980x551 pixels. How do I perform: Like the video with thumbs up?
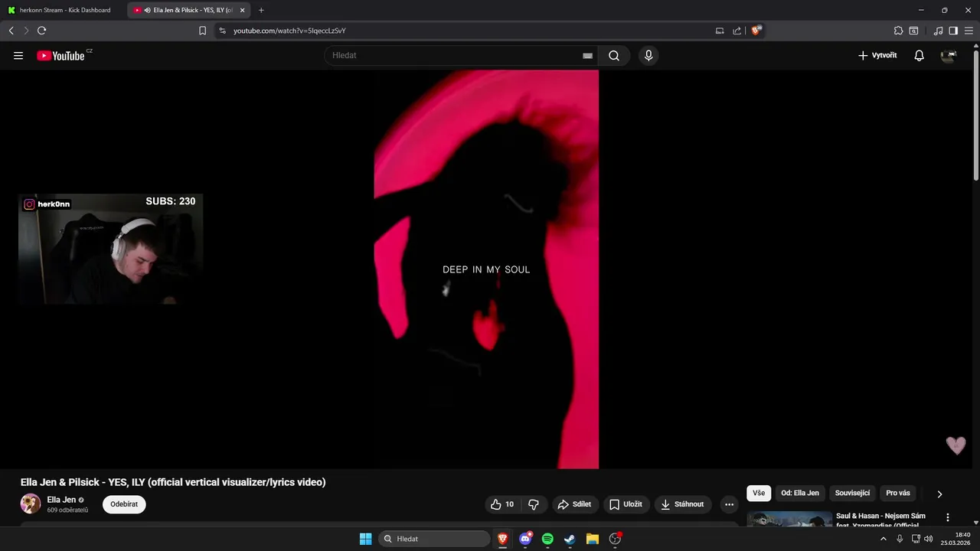click(503, 504)
